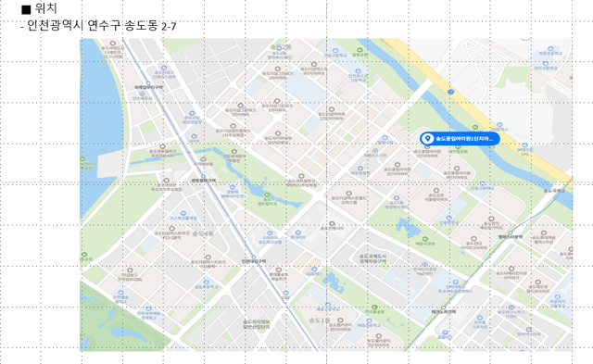Click the 신송고등학교 school marker
Image resolution: width=593 pixels, height=364 pixels.
coord(482,183)
